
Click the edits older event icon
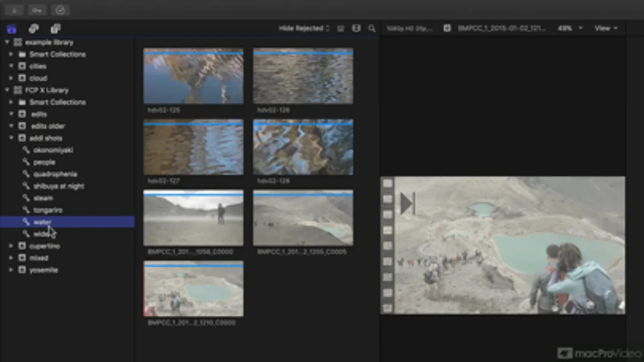pyautogui.click(x=22, y=126)
